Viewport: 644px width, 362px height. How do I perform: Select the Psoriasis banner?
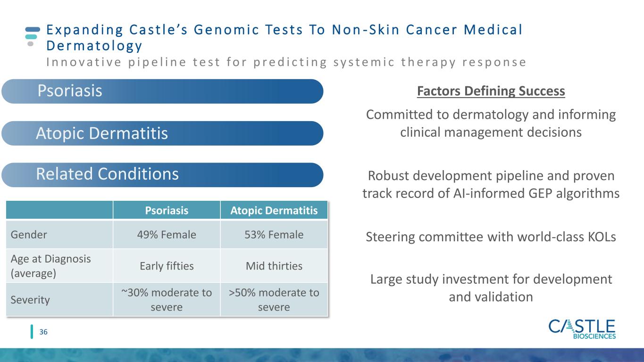[x=162, y=91]
